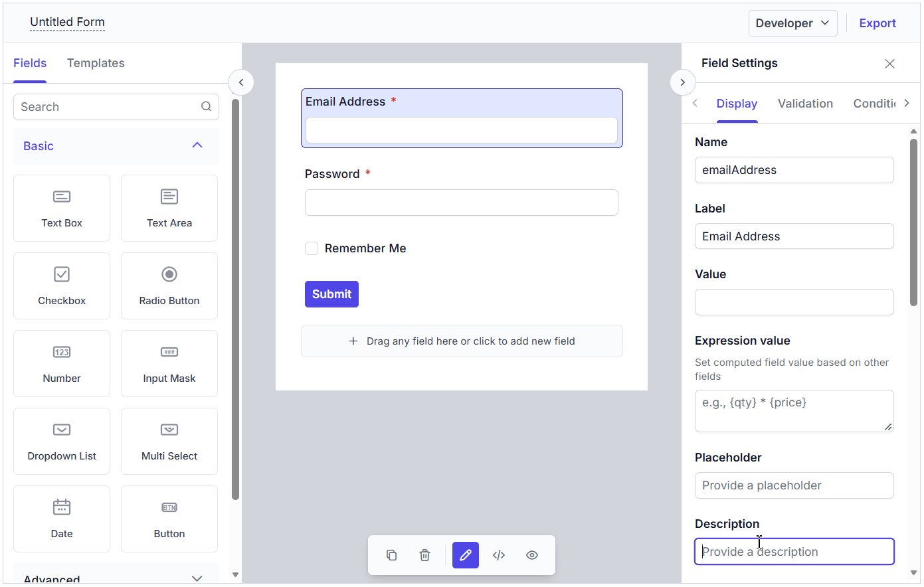Add a Text Area field
Screen dimensions: 924x587
[x=169, y=208]
